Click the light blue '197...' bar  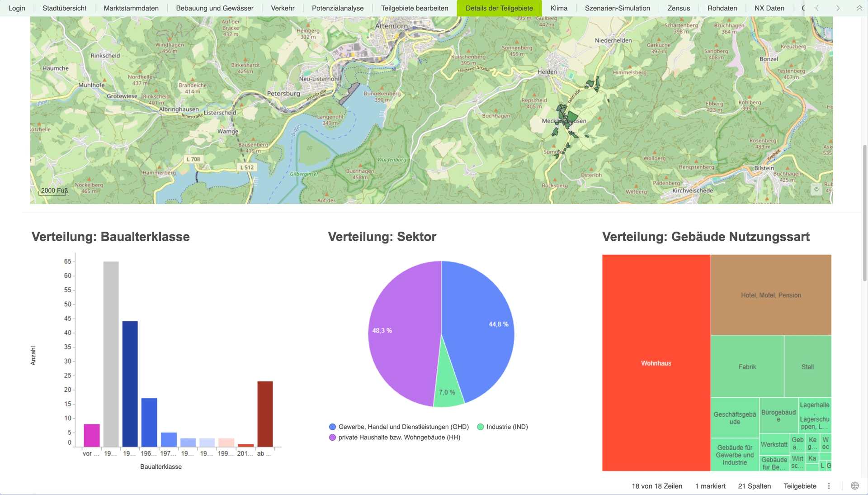coord(169,439)
